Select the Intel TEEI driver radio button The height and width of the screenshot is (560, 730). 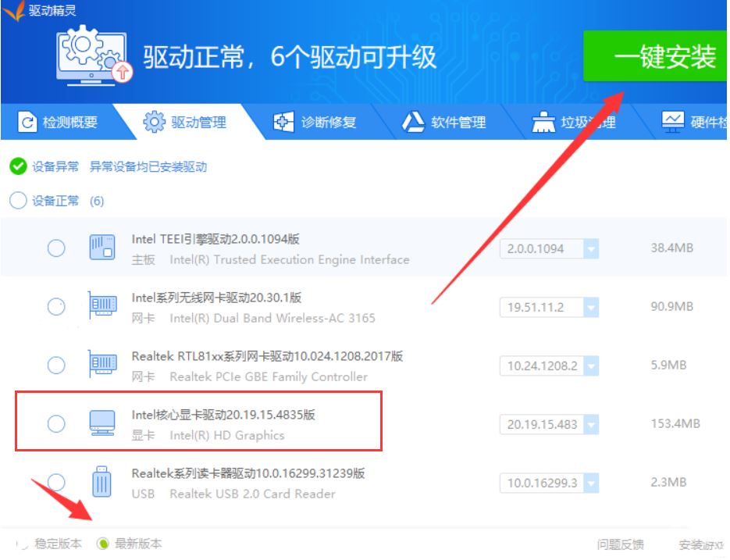[x=55, y=248]
